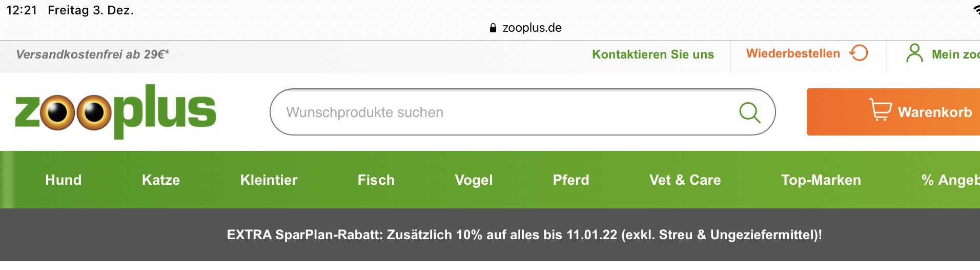The height and width of the screenshot is (270, 980).
Task: Go to the Vogel category
Action: tap(474, 180)
